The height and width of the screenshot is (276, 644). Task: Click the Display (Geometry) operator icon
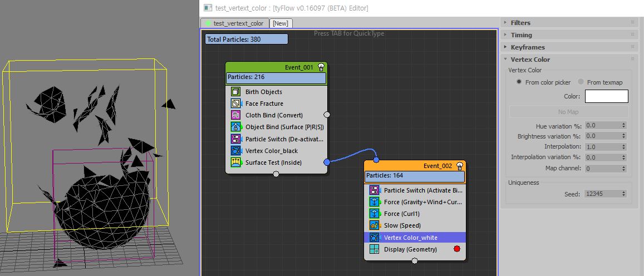click(x=374, y=249)
